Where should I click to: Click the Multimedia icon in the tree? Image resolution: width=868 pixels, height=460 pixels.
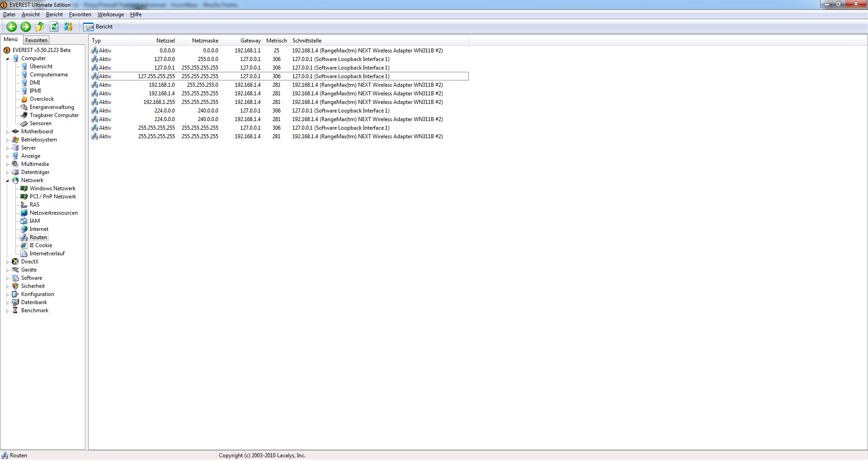pos(15,164)
